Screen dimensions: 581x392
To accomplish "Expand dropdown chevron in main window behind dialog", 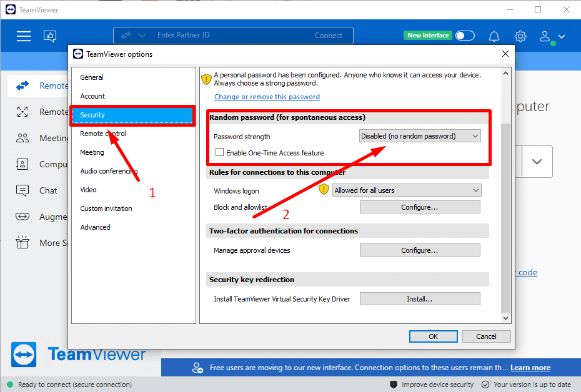I will [537, 162].
